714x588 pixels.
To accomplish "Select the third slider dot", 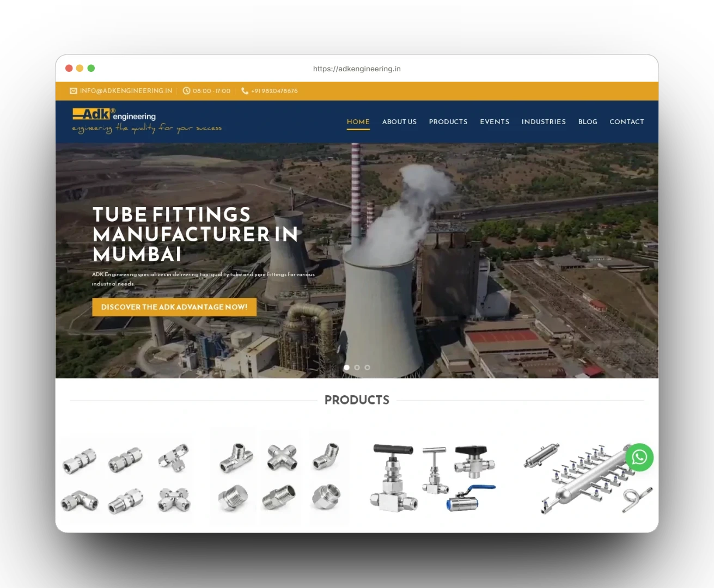I will (x=367, y=367).
